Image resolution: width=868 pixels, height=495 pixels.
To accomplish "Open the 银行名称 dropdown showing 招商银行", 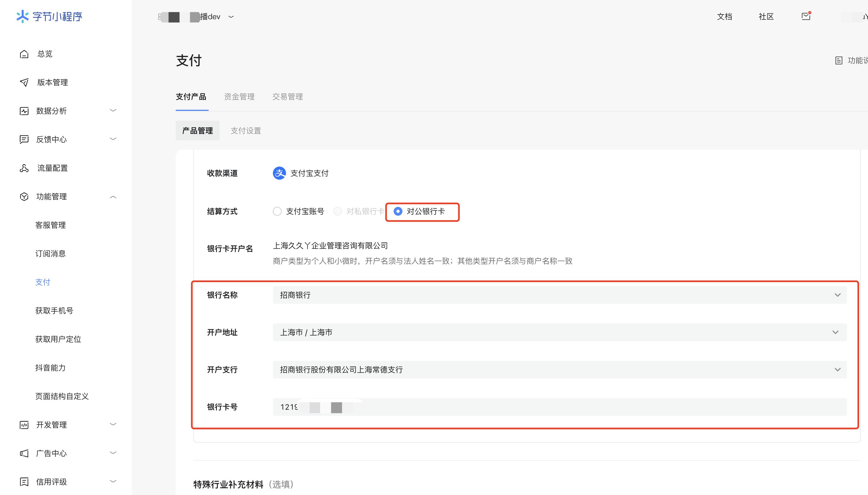I will point(559,295).
